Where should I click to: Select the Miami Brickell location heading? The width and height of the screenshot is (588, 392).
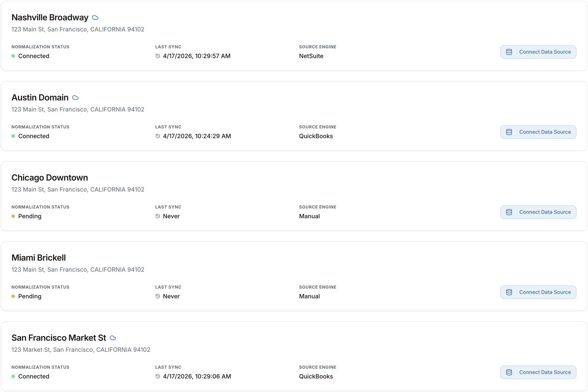[x=39, y=257]
